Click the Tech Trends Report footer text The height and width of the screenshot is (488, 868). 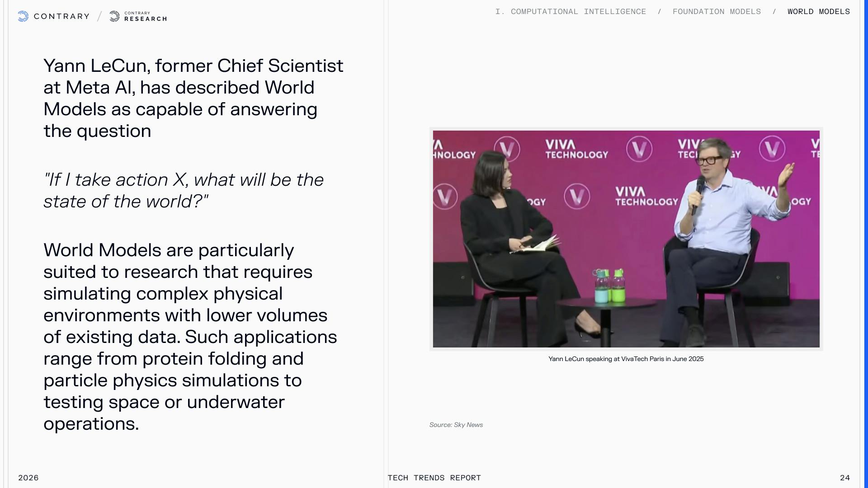(434, 478)
